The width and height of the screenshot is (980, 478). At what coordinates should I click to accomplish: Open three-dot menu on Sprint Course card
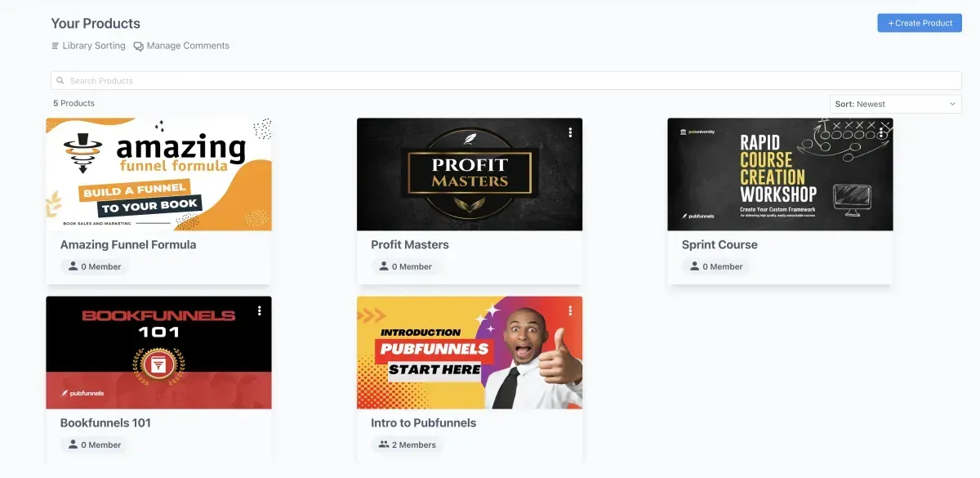click(881, 132)
